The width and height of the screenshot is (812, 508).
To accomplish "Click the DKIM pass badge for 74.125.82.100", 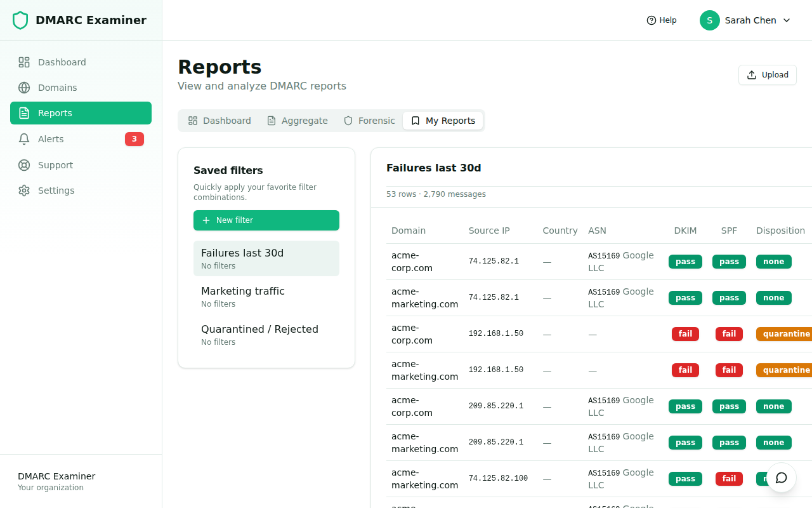I will pos(685,479).
